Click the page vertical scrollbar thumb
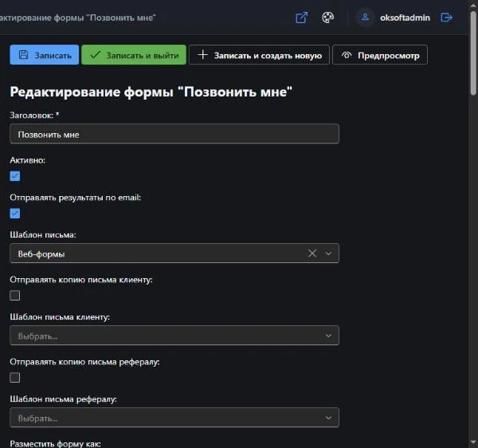Image resolution: width=478 pixels, height=448 pixels. coord(473,52)
